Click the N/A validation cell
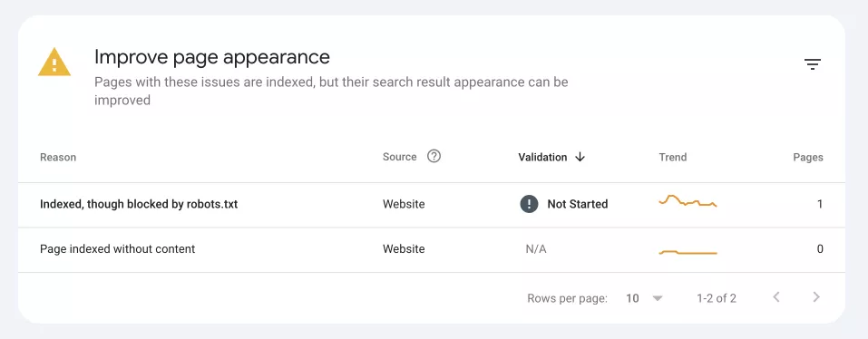Image resolution: width=868 pixels, height=339 pixels. (x=536, y=249)
